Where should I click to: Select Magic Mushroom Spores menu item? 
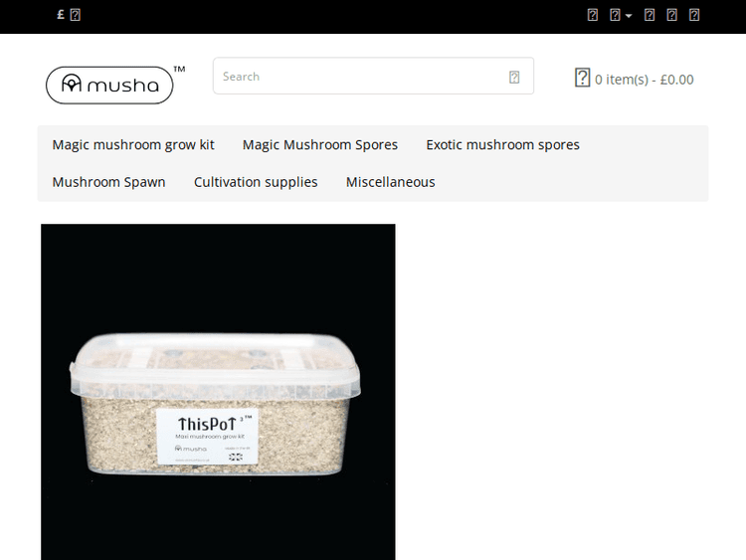pyautogui.click(x=320, y=145)
